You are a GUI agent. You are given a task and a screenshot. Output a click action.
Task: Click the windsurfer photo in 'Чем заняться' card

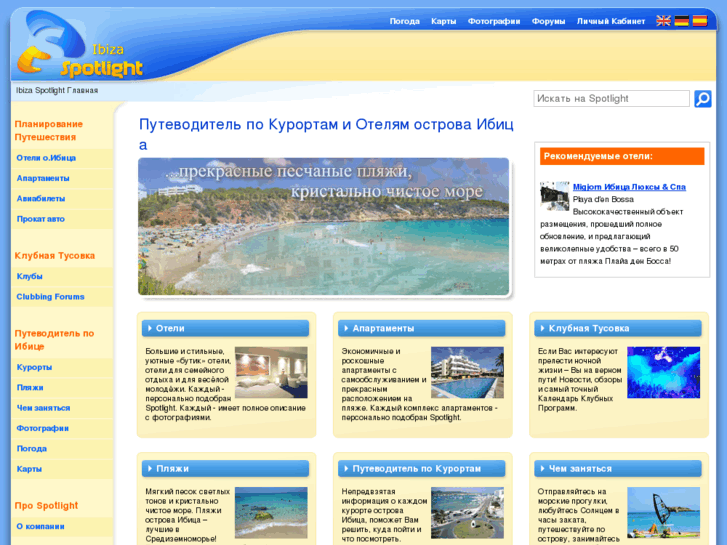click(x=663, y=513)
